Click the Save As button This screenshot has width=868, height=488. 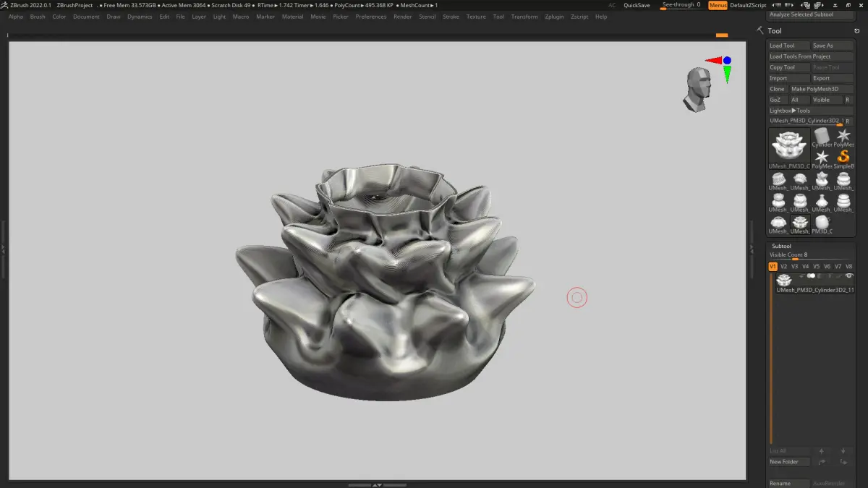click(x=833, y=46)
